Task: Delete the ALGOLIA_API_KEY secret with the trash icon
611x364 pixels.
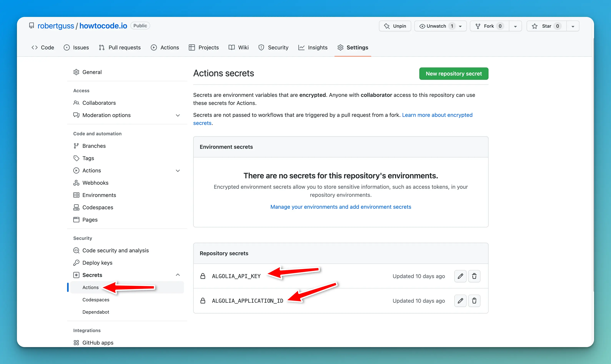Action: (x=474, y=276)
